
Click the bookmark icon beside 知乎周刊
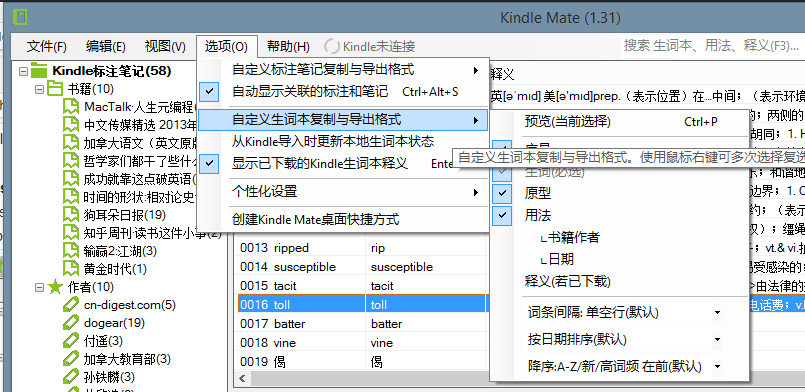pyautogui.click(x=72, y=232)
